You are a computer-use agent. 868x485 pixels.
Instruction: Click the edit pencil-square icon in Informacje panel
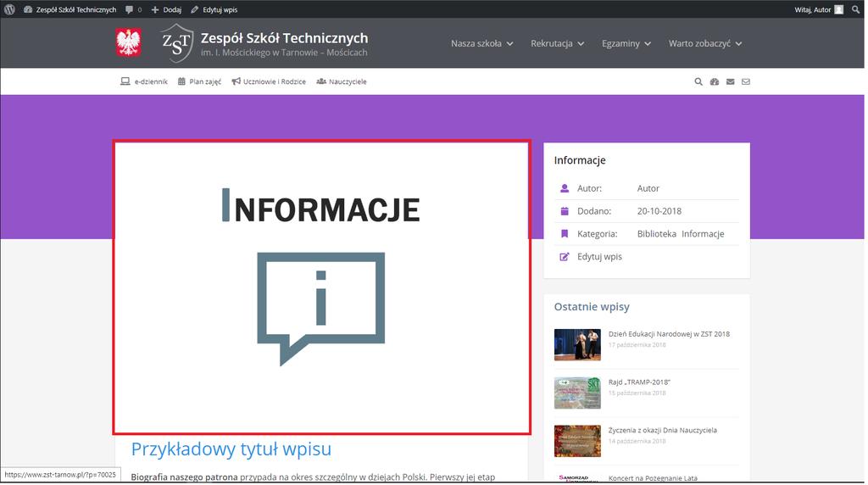tap(564, 257)
